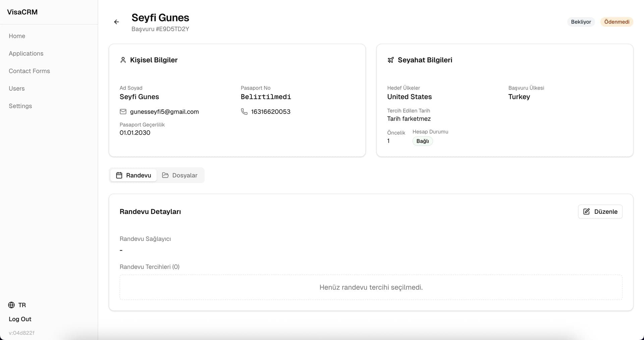Screen dimensions: 644x340
Task: Open Settings from the sidebar
Action: 20,106
